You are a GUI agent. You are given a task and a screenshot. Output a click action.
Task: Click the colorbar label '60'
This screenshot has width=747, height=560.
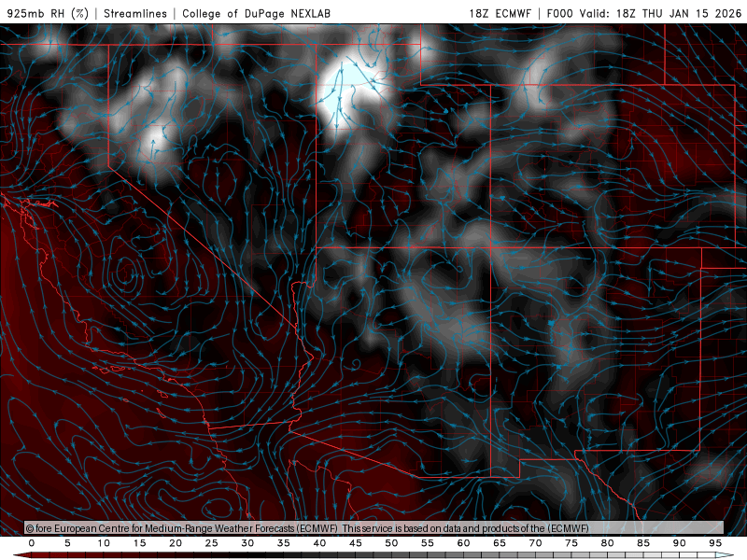pos(463,543)
